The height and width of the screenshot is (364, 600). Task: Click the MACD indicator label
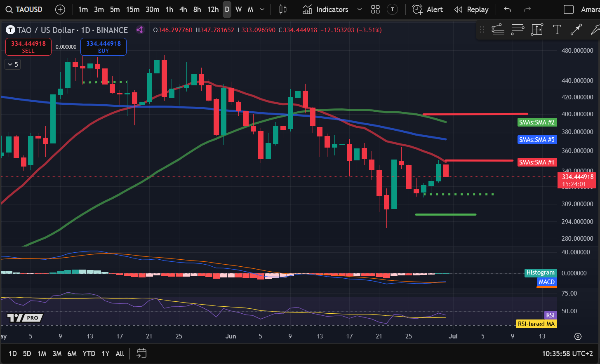(x=547, y=282)
